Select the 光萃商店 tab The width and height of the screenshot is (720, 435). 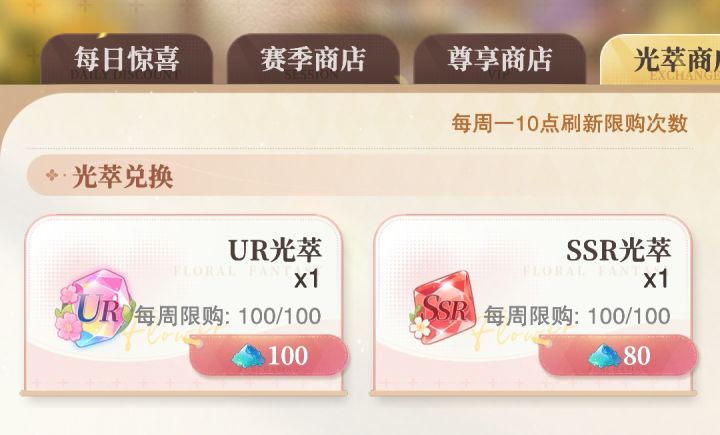tap(660, 60)
